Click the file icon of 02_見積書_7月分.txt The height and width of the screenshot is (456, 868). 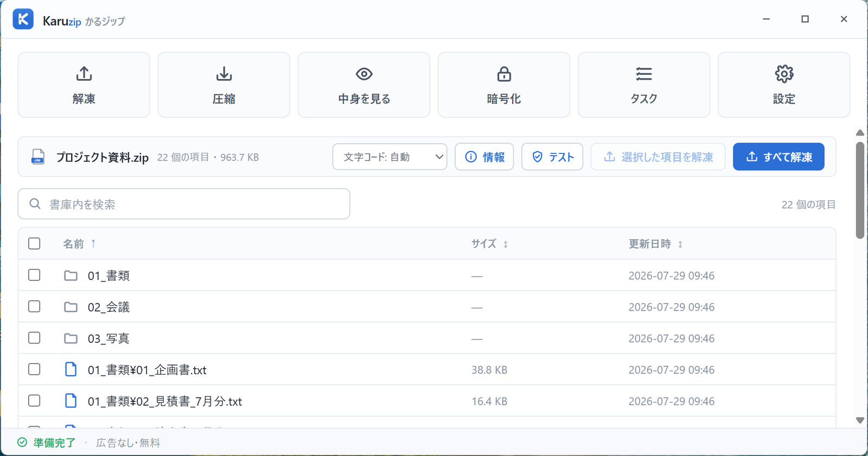(71, 401)
